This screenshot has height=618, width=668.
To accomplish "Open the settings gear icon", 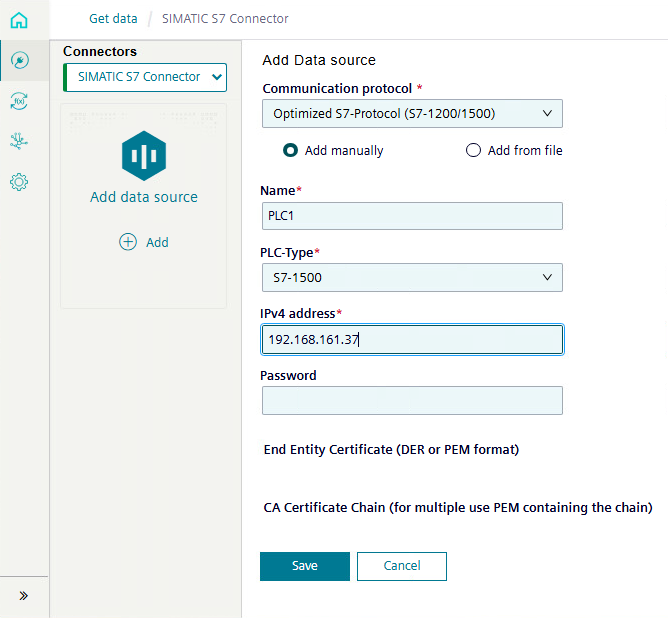I will tap(19, 182).
